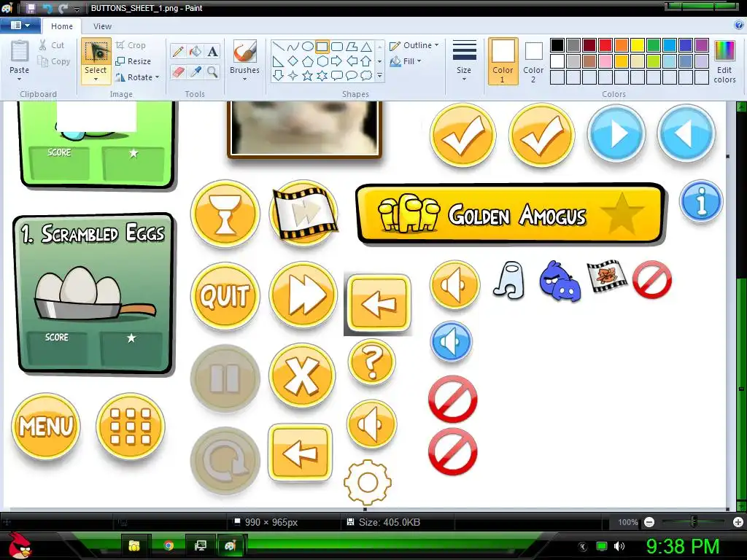Pick the black color swatch
The height and width of the screenshot is (560, 747).
click(x=557, y=45)
